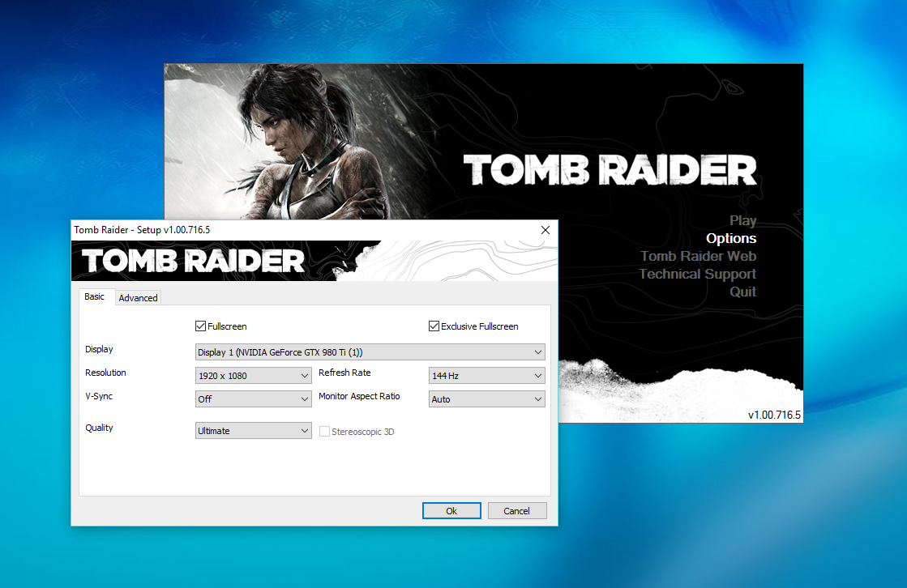Change the Quality Ultimate dropdown

(254, 431)
